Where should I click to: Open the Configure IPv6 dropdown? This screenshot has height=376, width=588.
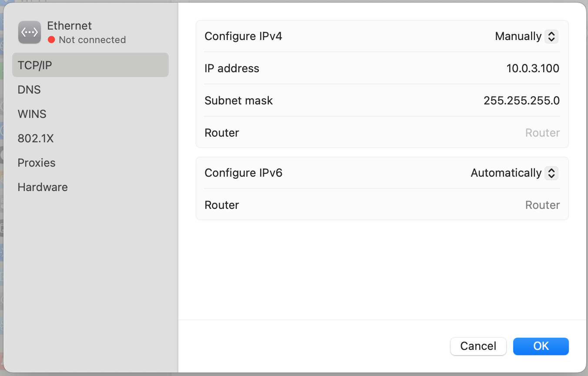point(514,173)
